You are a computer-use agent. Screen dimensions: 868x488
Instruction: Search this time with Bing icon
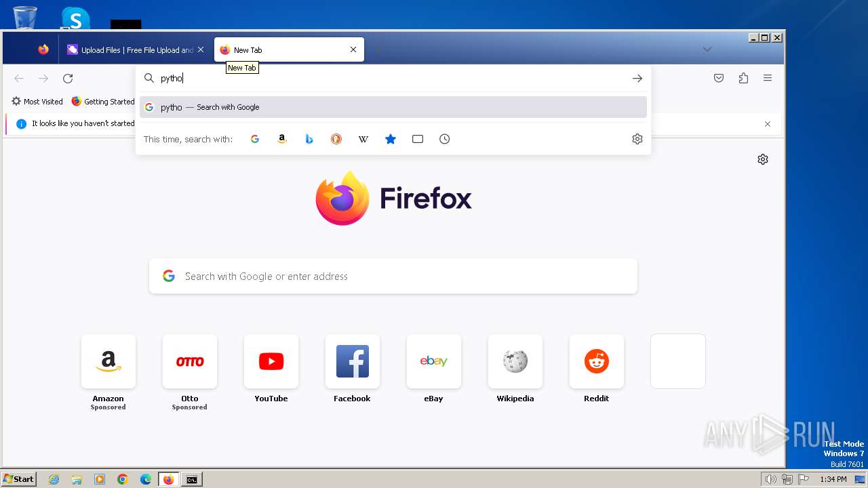309,139
